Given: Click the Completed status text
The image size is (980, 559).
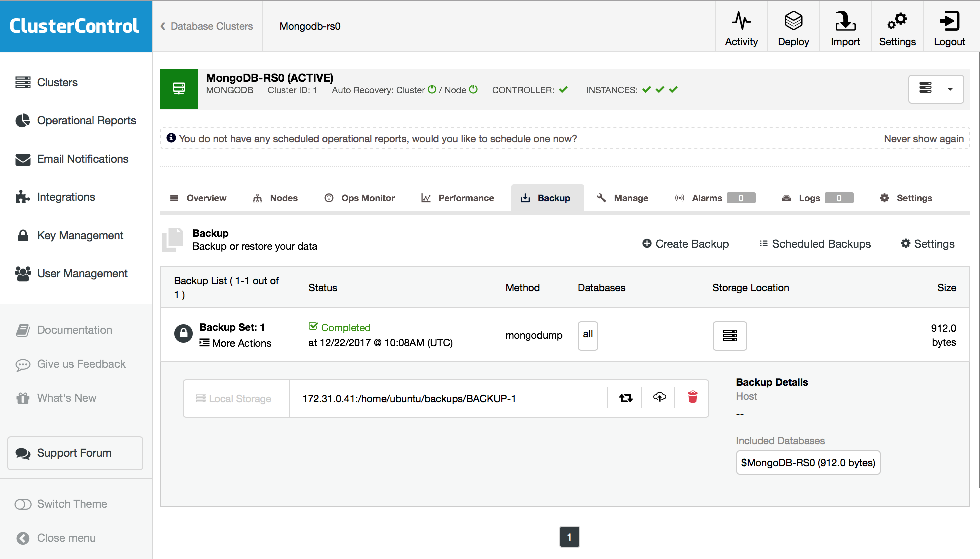Looking at the screenshot, I should (x=346, y=328).
